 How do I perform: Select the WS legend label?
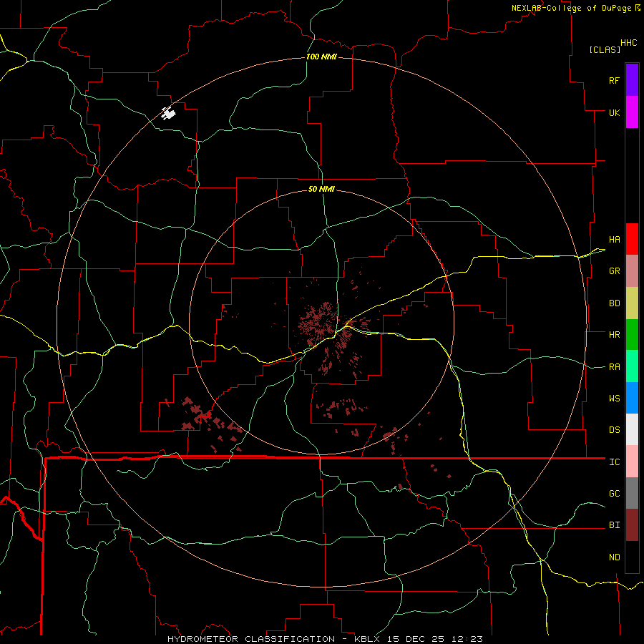coord(614,398)
